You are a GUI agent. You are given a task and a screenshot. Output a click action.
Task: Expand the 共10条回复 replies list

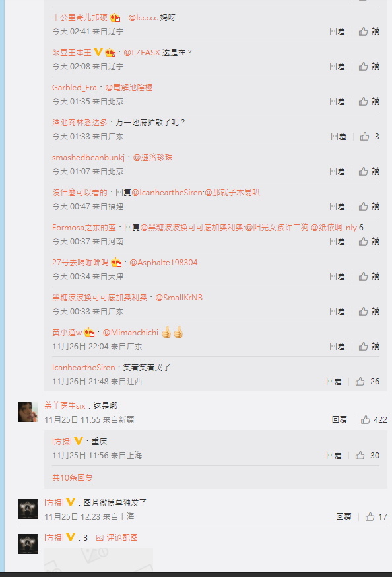73,478
